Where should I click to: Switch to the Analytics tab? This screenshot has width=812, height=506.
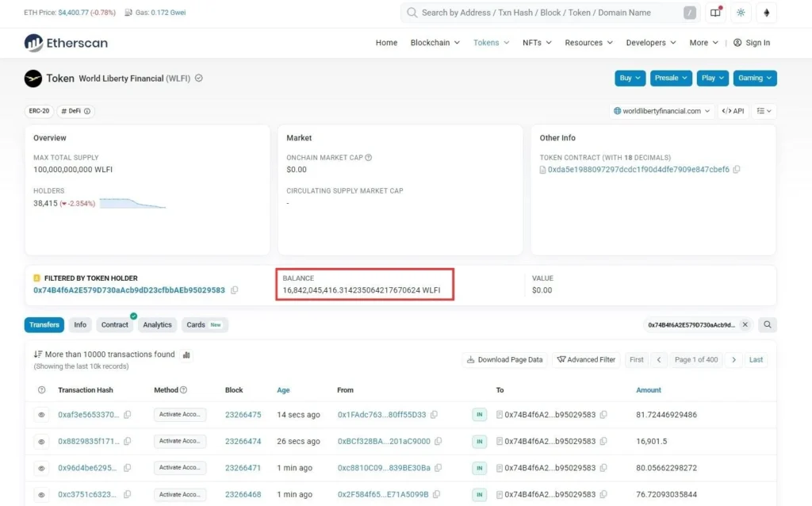[158, 324]
